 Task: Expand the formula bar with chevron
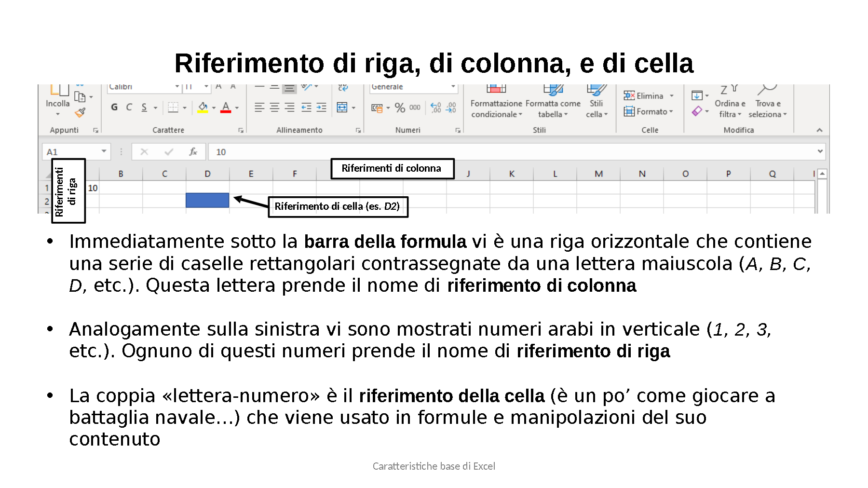pyautogui.click(x=820, y=151)
